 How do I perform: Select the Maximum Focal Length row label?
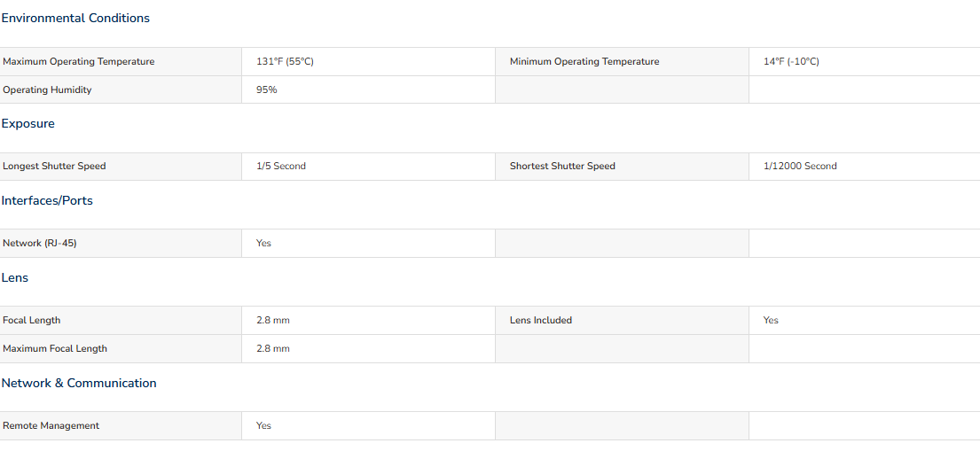coord(55,348)
